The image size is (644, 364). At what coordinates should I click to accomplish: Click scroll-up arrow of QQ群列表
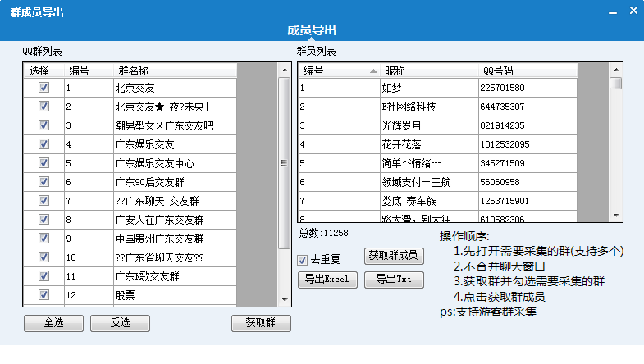(285, 70)
